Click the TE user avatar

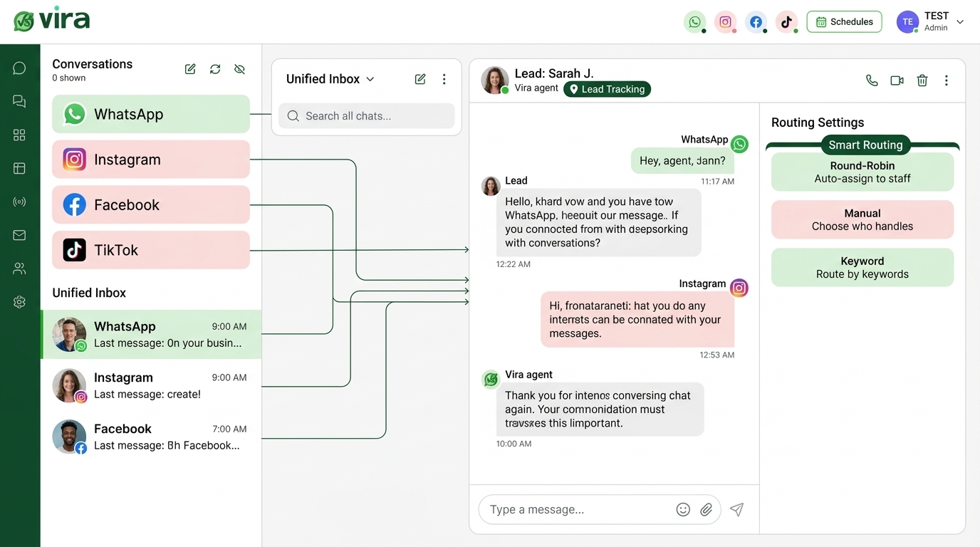907,21
